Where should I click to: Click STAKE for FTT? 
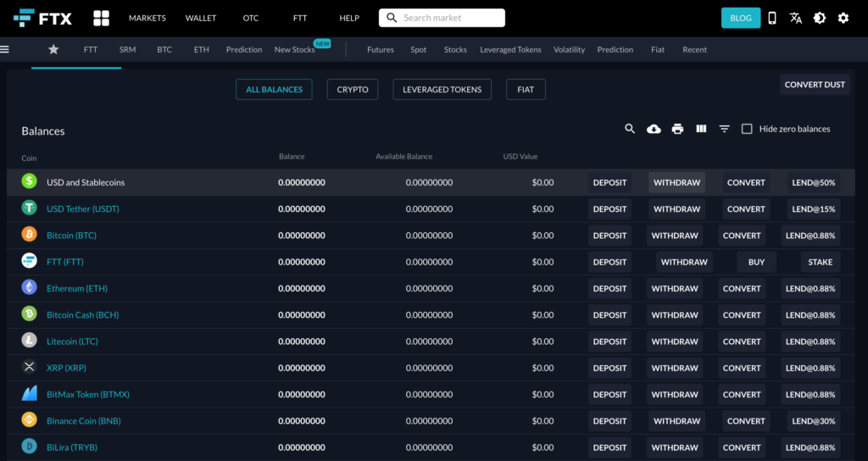pos(821,262)
